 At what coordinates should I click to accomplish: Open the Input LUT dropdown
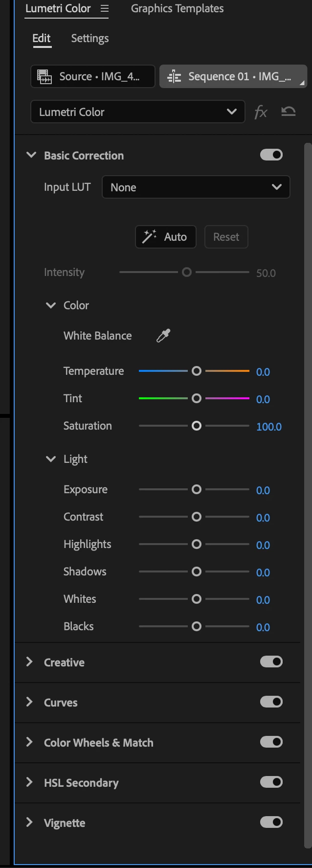click(196, 187)
